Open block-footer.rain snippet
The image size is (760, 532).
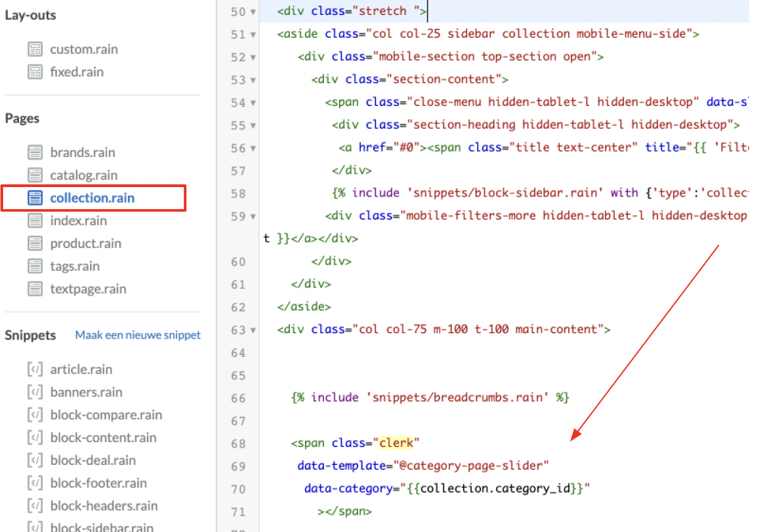tap(98, 483)
